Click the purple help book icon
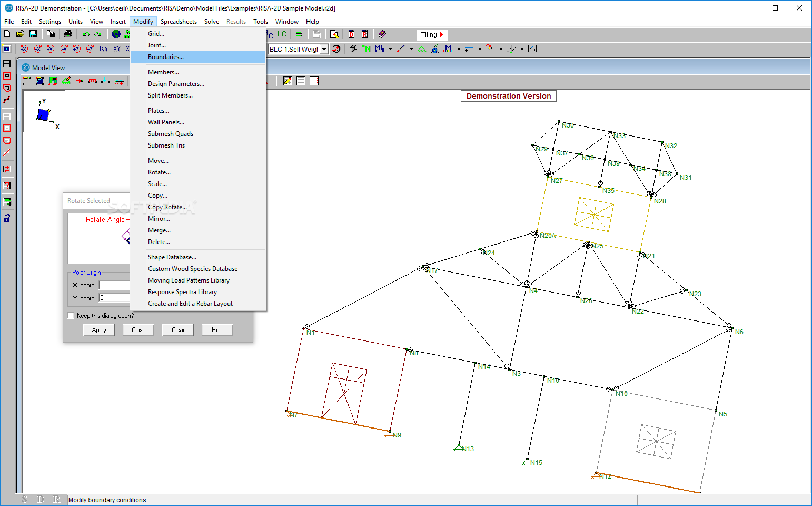The height and width of the screenshot is (506, 812). [382, 34]
